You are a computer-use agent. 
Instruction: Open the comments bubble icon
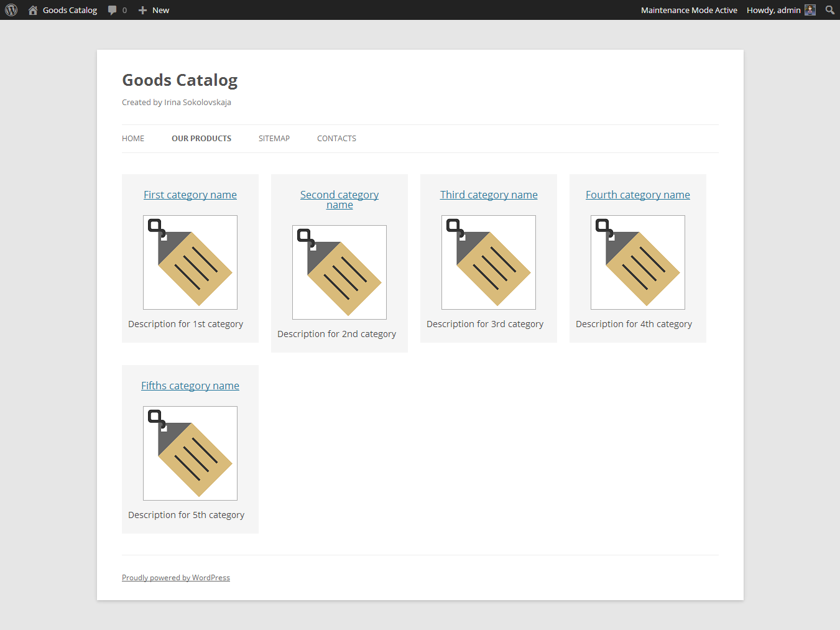(x=113, y=10)
